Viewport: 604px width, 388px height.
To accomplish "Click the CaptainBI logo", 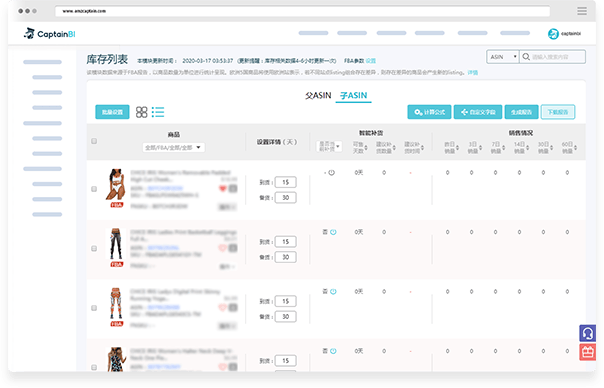I will [x=49, y=34].
